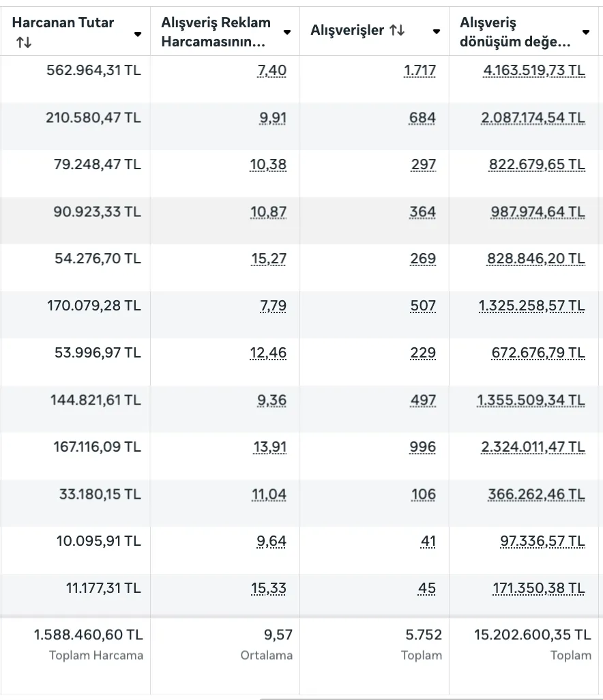Open ROAS value 7,40 link
Screen dimensions: 603x700
[x=271, y=70]
